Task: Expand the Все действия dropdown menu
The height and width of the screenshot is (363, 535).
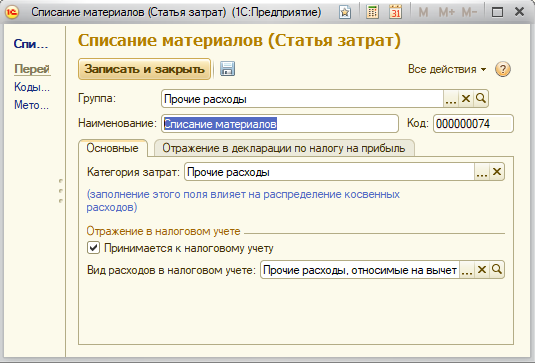Action: click(x=447, y=69)
